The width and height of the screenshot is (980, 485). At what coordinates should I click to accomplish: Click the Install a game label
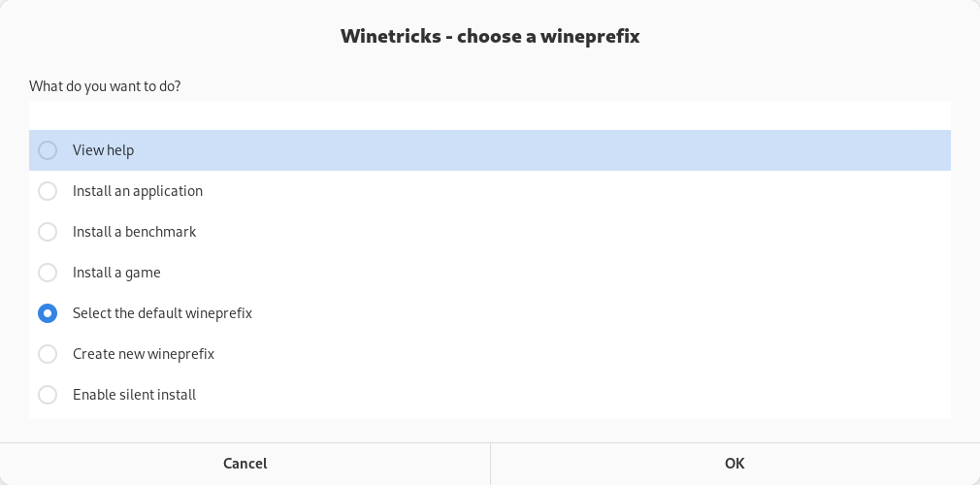116,273
